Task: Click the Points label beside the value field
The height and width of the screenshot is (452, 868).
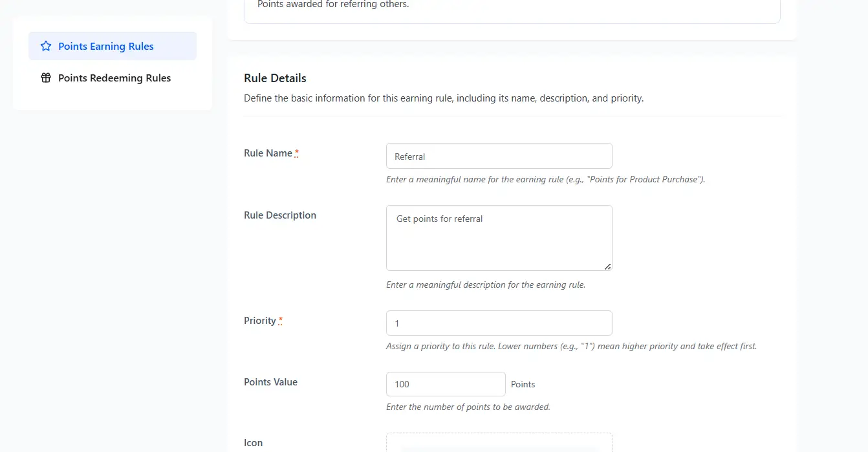Action: point(523,384)
